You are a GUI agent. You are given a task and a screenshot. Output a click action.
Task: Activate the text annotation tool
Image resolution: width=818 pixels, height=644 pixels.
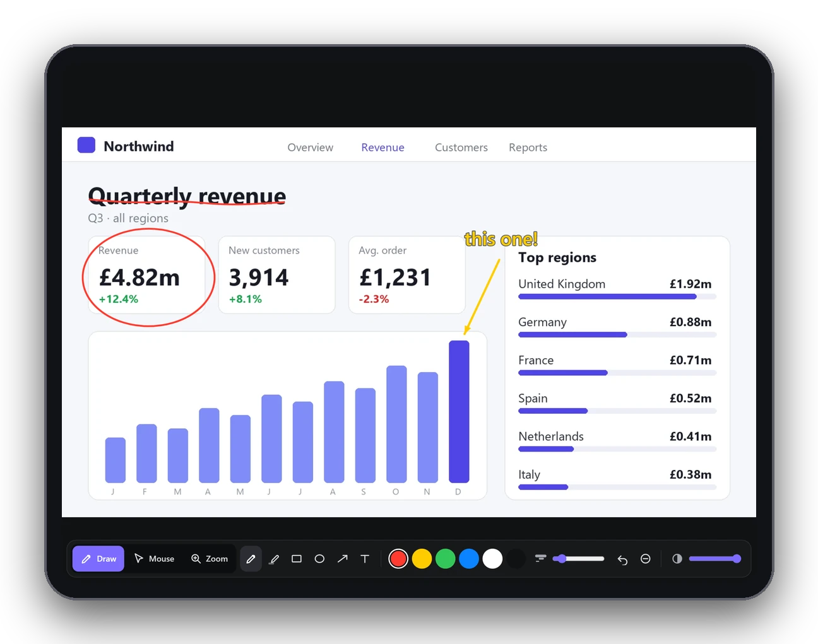click(365, 559)
